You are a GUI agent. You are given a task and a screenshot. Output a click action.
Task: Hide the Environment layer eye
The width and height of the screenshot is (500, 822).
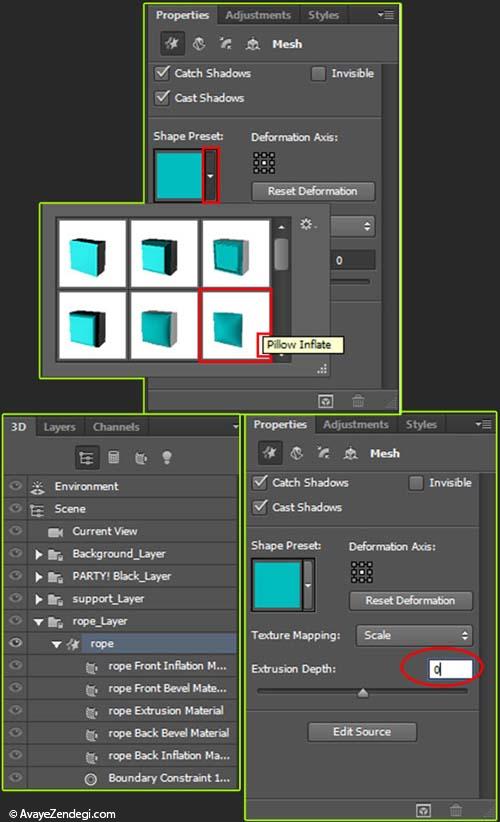(x=16, y=486)
